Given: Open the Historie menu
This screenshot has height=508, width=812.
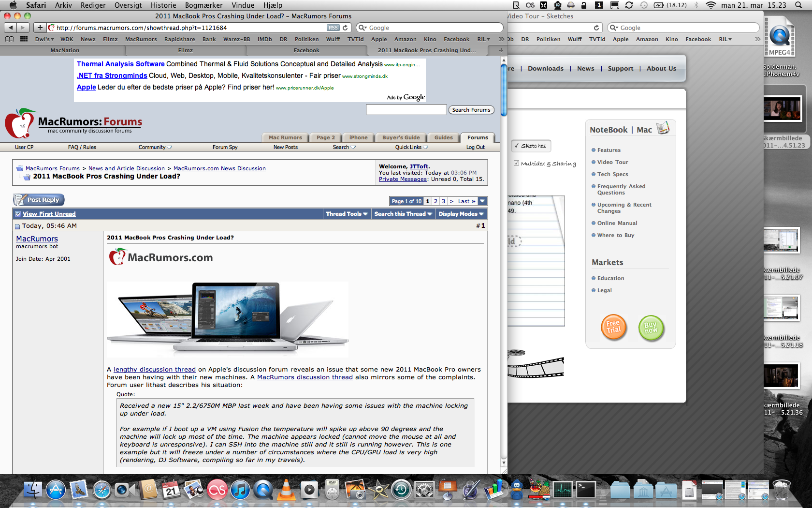Looking at the screenshot, I should point(163,5).
